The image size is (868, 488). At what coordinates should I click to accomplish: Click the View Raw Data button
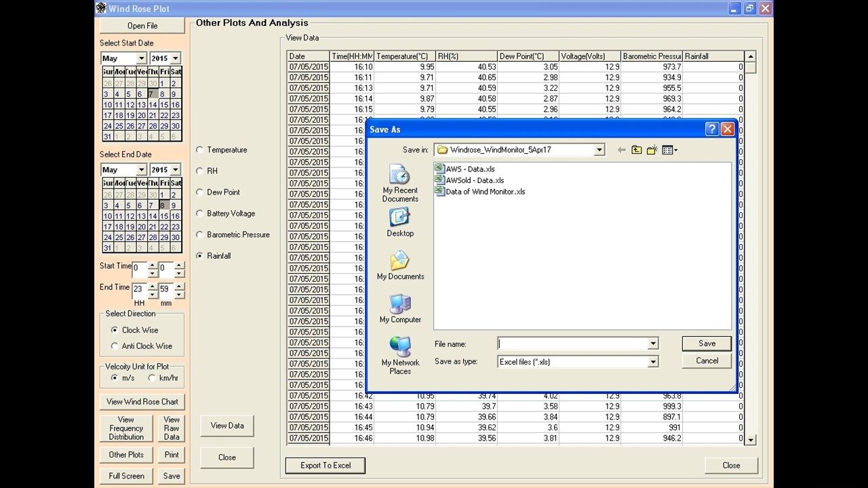click(172, 428)
